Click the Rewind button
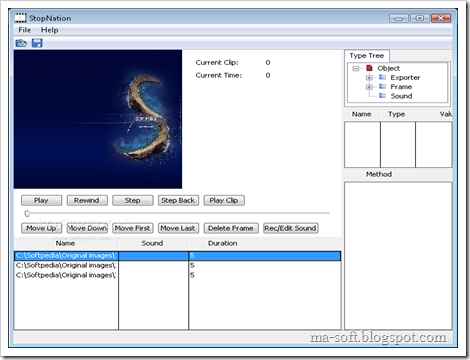 pyautogui.click(x=87, y=200)
